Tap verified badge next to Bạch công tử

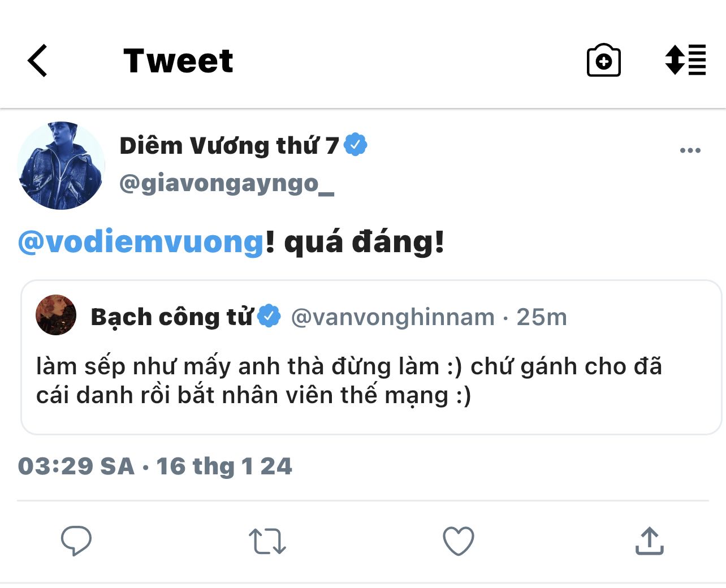pyautogui.click(x=269, y=316)
